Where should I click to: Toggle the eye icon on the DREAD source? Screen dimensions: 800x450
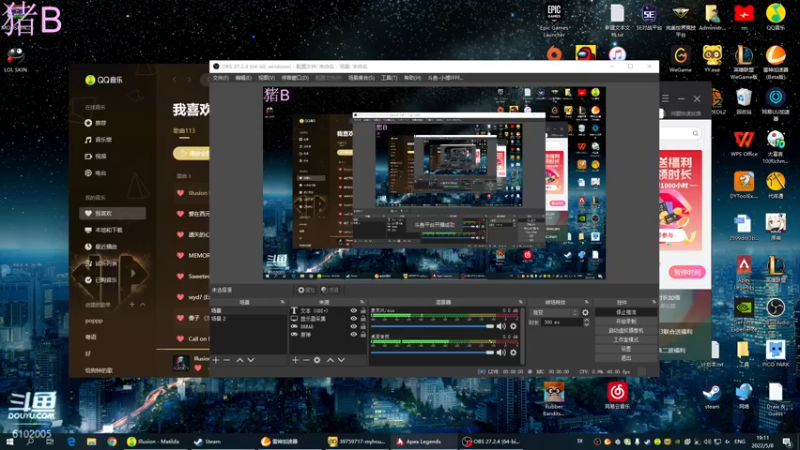[x=353, y=327]
